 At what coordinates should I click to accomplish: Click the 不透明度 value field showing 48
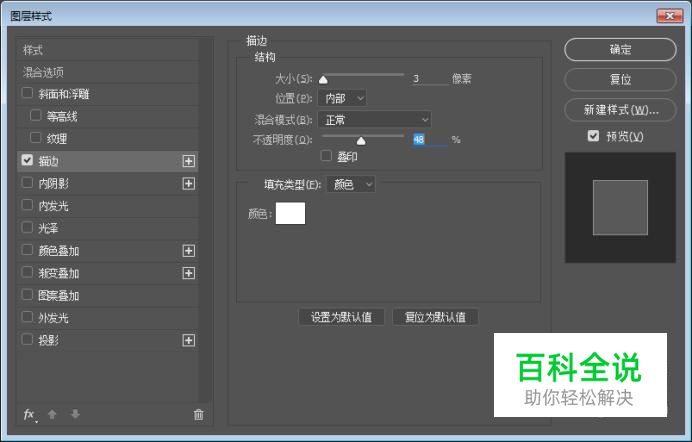tap(430, 140)
